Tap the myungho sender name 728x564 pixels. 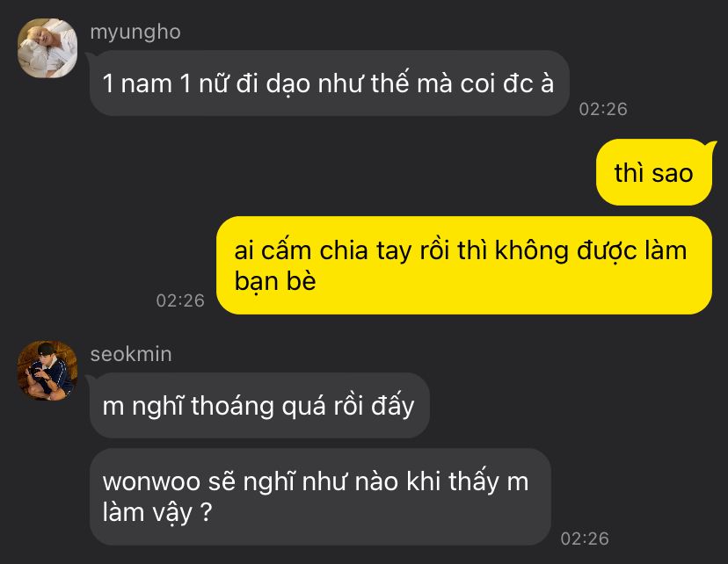135,33
